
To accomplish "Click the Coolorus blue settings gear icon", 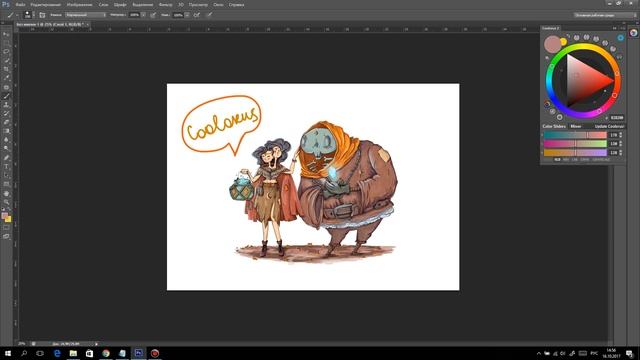I will [x=620, y=38].
